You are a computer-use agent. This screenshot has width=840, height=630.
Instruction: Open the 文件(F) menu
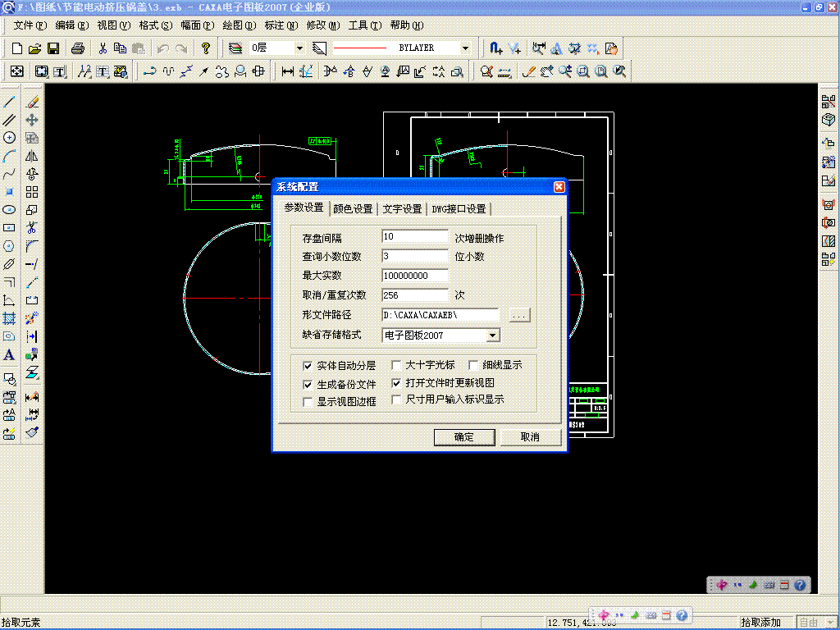tap(30, 25)
